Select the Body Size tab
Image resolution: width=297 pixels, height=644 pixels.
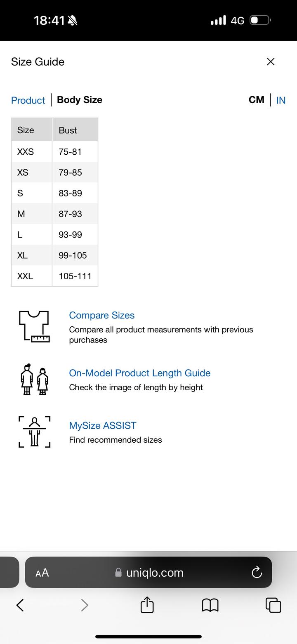click(80, 100)
